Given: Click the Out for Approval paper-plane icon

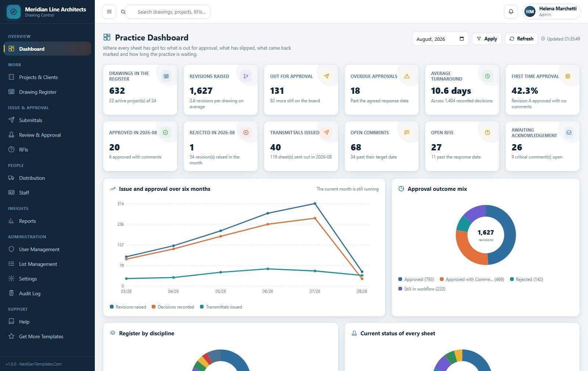Looking at the screenshot, I should (x=326, y=76).
